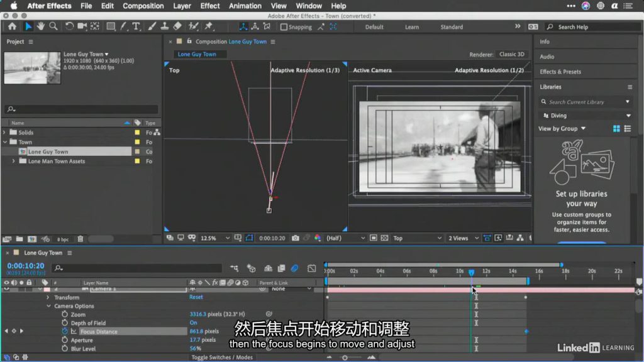The height and width of the screenshot is (362, 644).
Task: Toggle the transparency grid button
Action: tap(384, 238)
